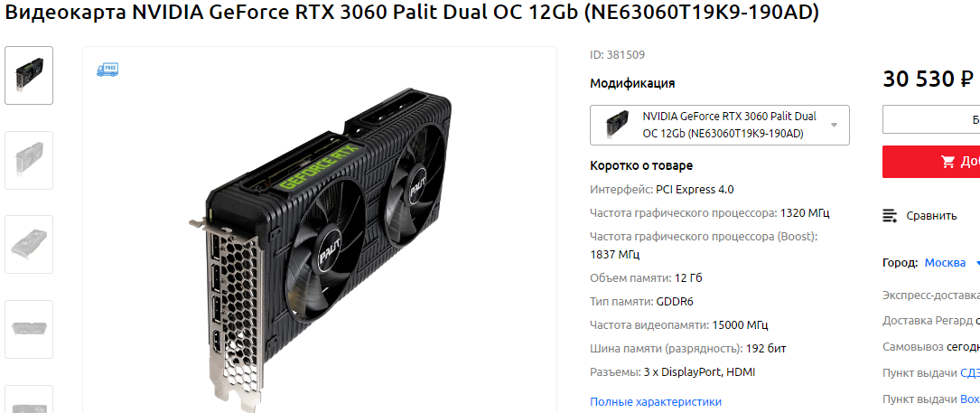Select the fourth thumbnail showing card side
The height and width of the screenshot is (413, 980).
pos(29,329)
